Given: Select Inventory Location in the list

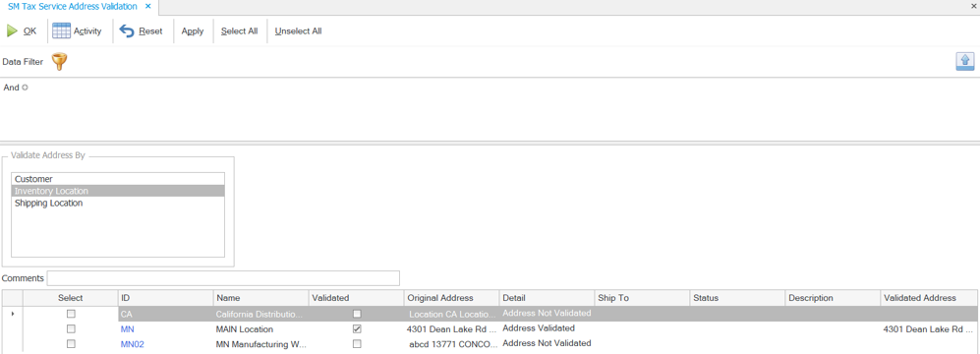Looking at the screenshot, I should [118, 191].
